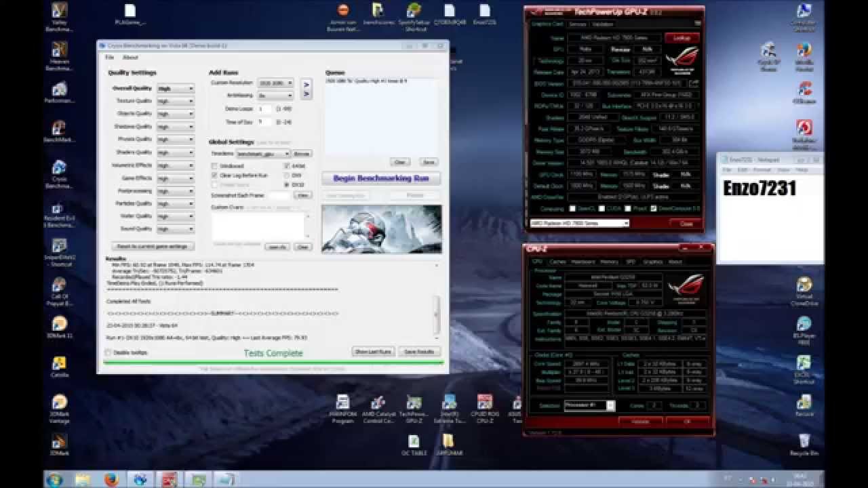868x488 pixels.
Task: Switch to Sensors tab in GPU-Z
Action: point(577,24)
